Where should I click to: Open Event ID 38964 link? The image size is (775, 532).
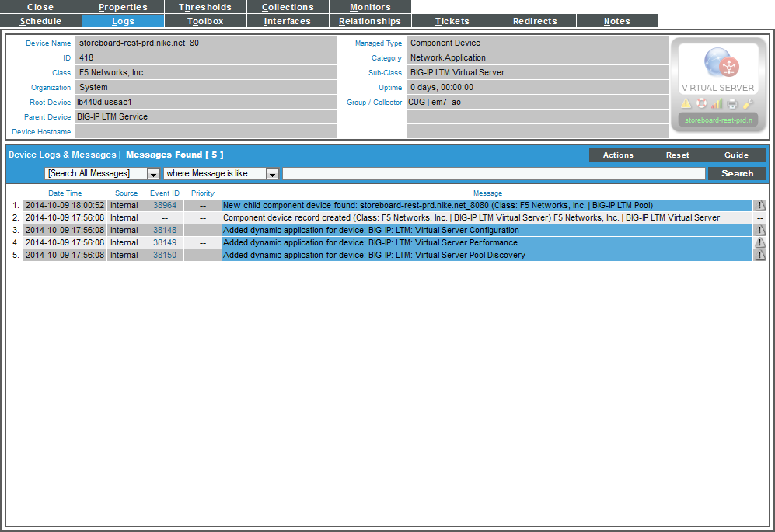click(x=164, y=205)
